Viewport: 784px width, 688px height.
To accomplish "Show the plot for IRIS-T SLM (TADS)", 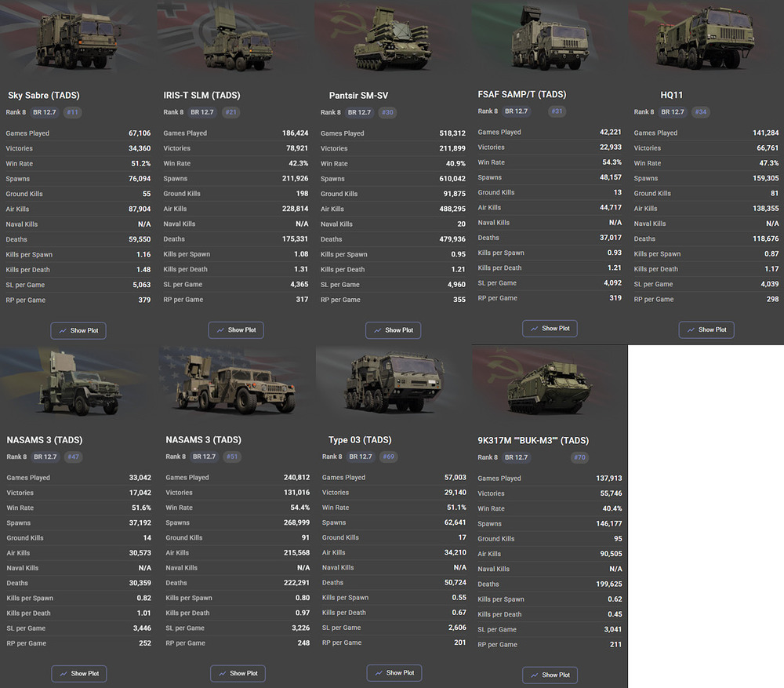I will (235, 330).
